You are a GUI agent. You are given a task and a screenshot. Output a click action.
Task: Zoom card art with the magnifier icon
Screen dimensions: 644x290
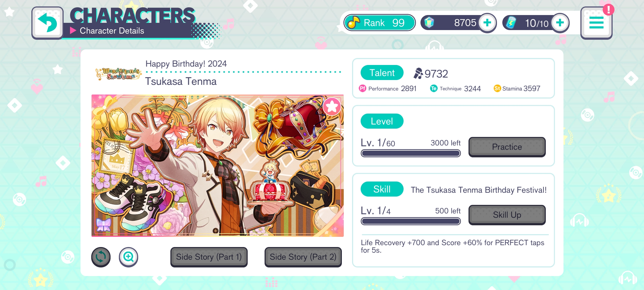click(x=129, y=257)
